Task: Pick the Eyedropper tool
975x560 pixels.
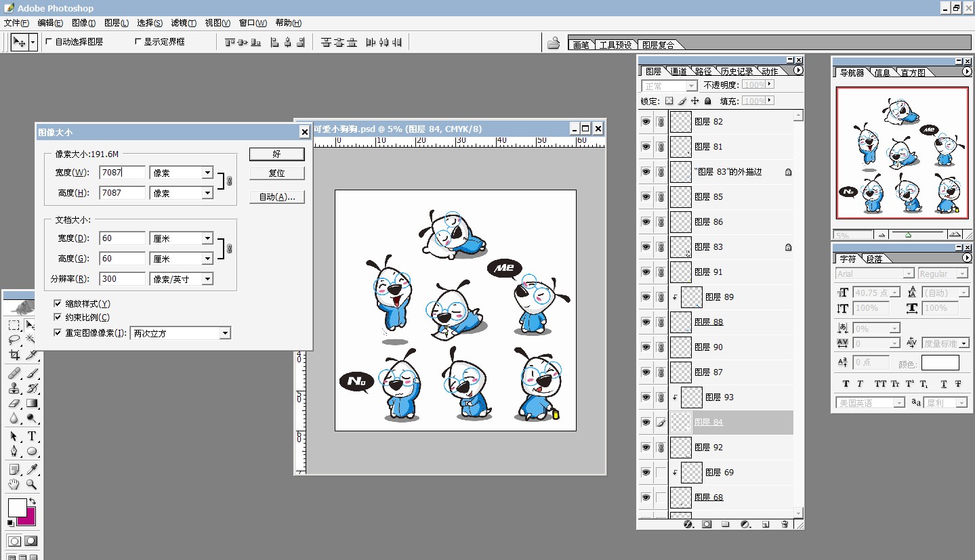Action: pyautogui.click(x=31, y=469)
